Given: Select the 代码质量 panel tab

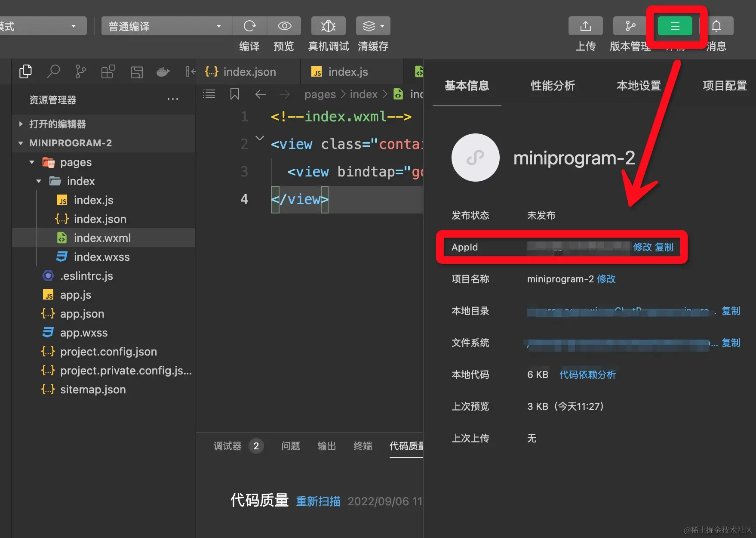Looking at the screenshot, I should 406,446.
